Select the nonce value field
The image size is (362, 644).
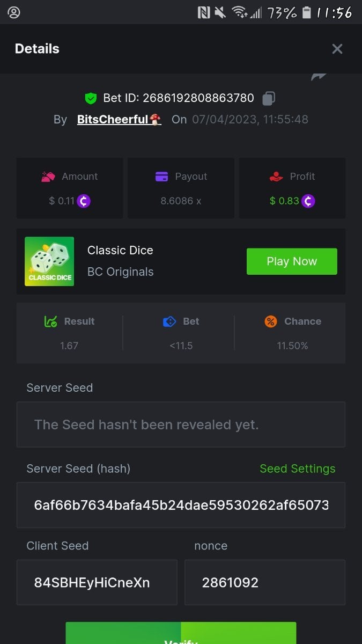[x=264, y=582]
